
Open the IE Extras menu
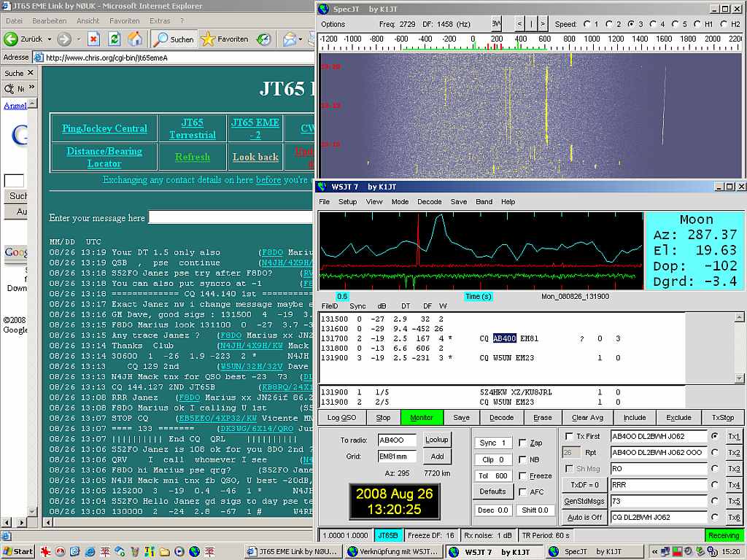tap(160, 21)
